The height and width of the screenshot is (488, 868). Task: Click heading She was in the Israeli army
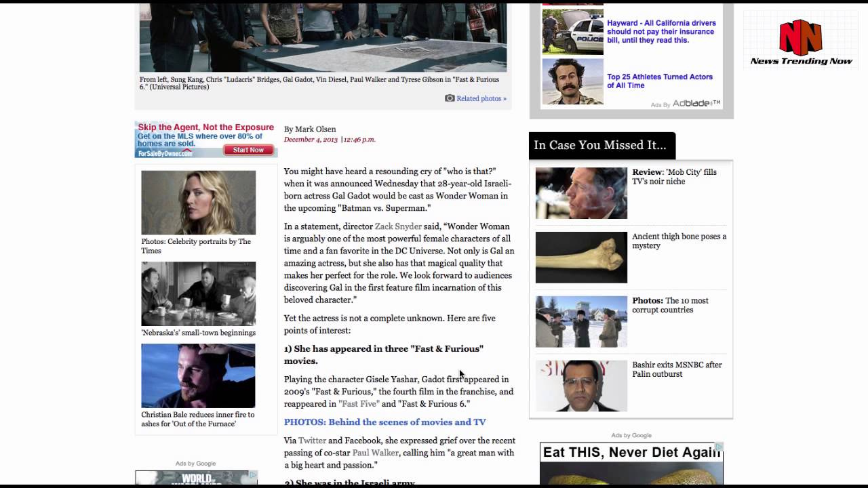[349, 483]
